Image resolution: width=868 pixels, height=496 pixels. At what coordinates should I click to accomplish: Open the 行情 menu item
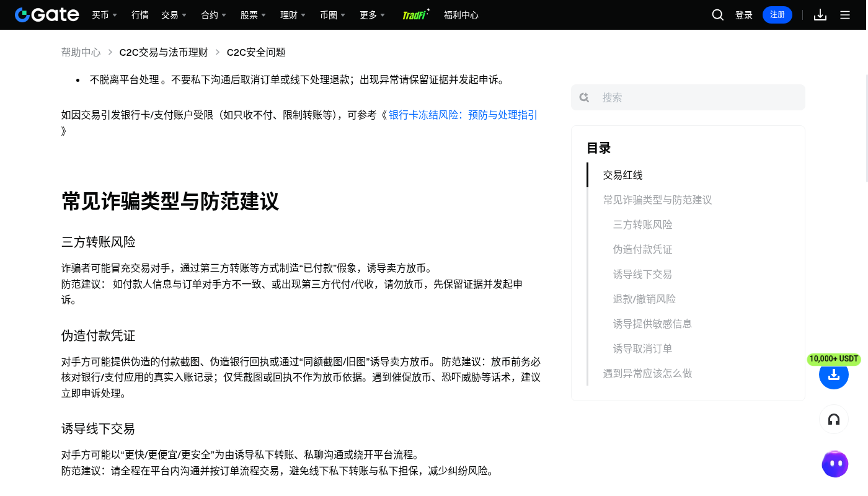pyautogui.click(x=140, y=15)
